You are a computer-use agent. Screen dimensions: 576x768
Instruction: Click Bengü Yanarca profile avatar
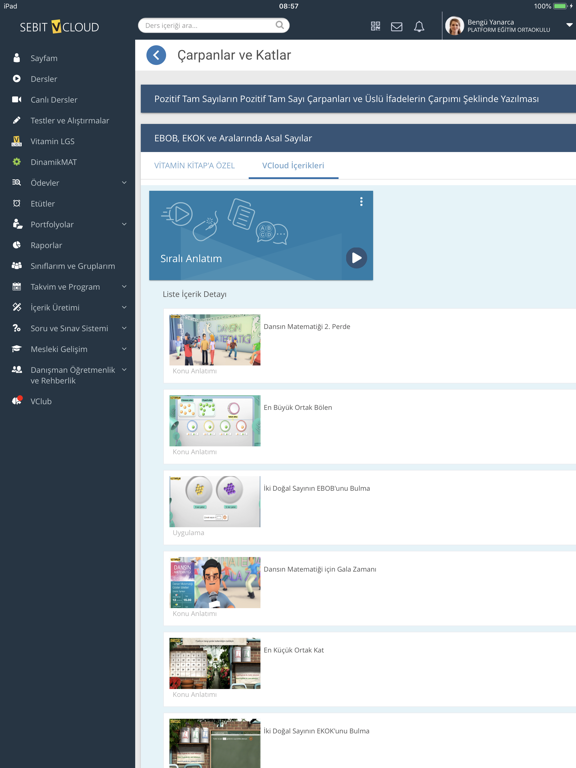[x=455, y=25]
